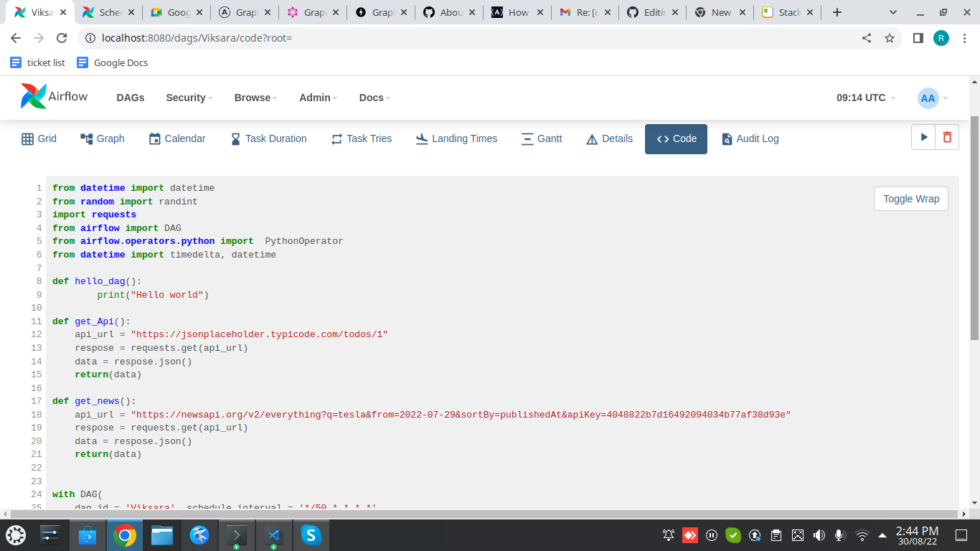This screenshot has width=980, height=551.
Task: Open the 09:14 UTC timezone dropdown
Action: (x=866, y=98)
